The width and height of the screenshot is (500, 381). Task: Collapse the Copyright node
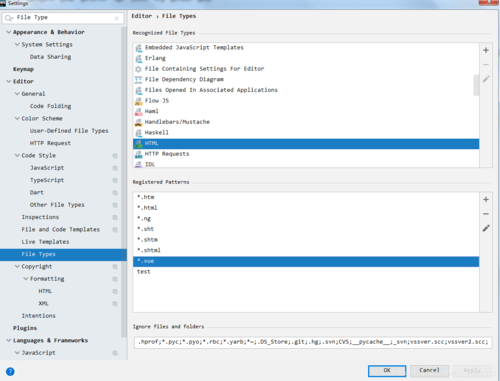tap(17, 266)
